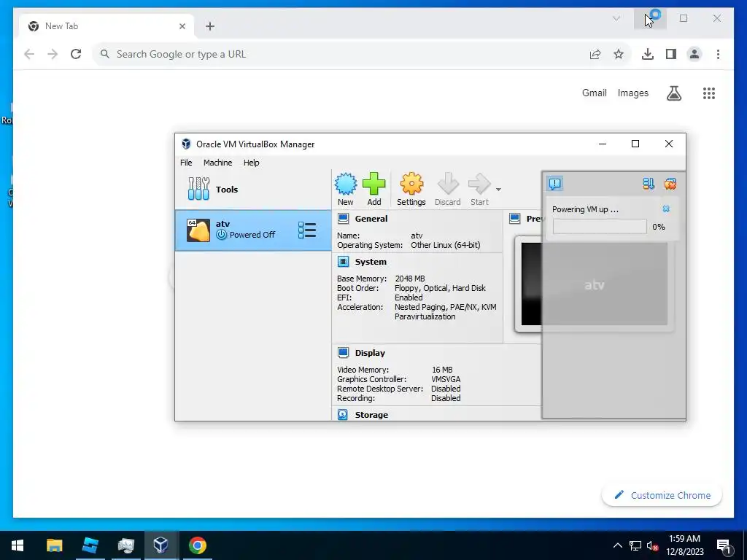The height and width of the screenshot is (560, 747).
Task: Click the Chrome back arrow
Action: [x=29, y=54]
